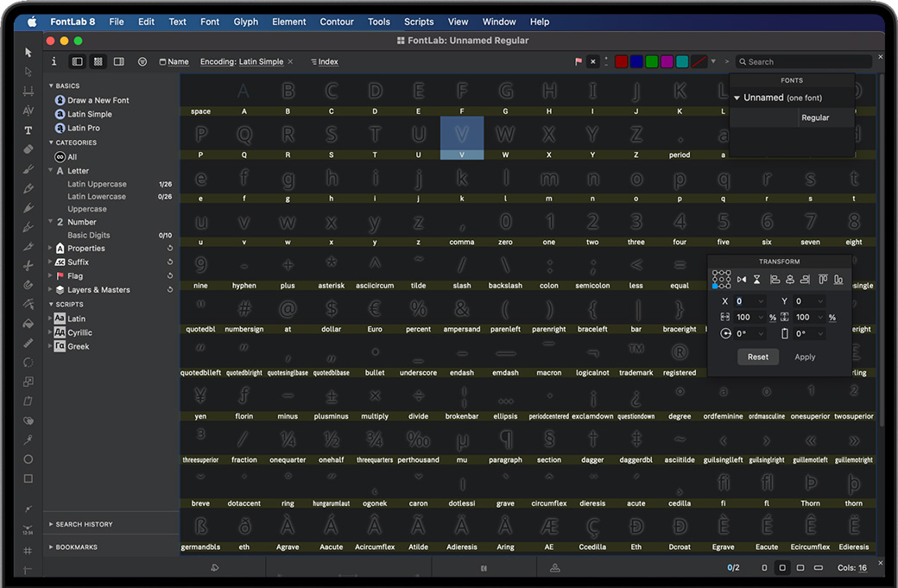
Task: Toggle the left sidebar panel button
Action: [77, 61]
